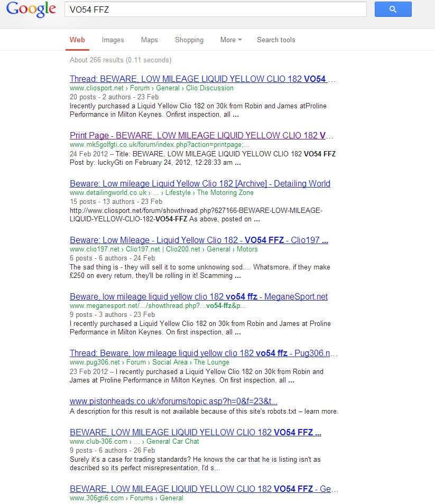The image size is (435, 504).
Task: Click the green detailingworld.co.uk breadcrumb URL
Action: 108,193
